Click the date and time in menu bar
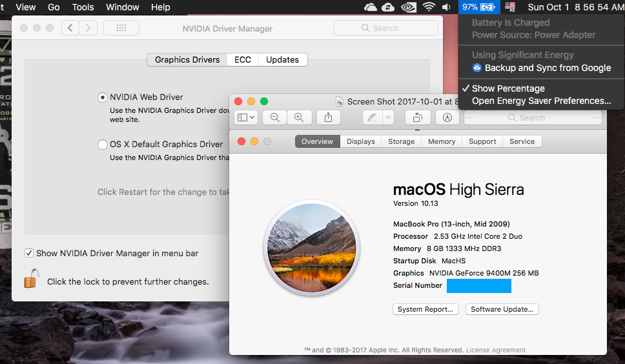This screenshot has width=625, height=364. tap(575, 7)
